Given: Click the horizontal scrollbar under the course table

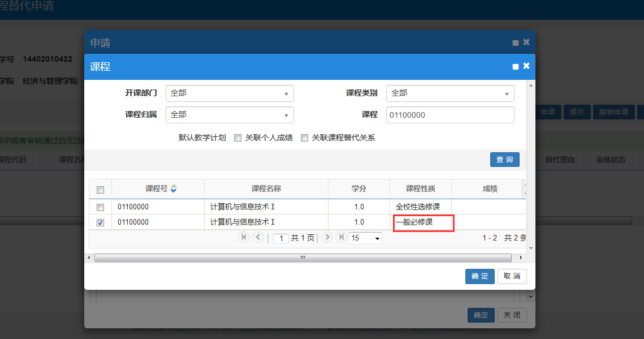Looking at the screenshot, I should tap(302, 258).
